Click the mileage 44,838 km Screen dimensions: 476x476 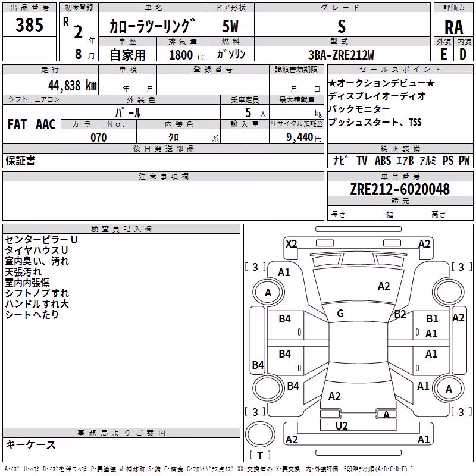pyautogui.click(x=73, y=86)
